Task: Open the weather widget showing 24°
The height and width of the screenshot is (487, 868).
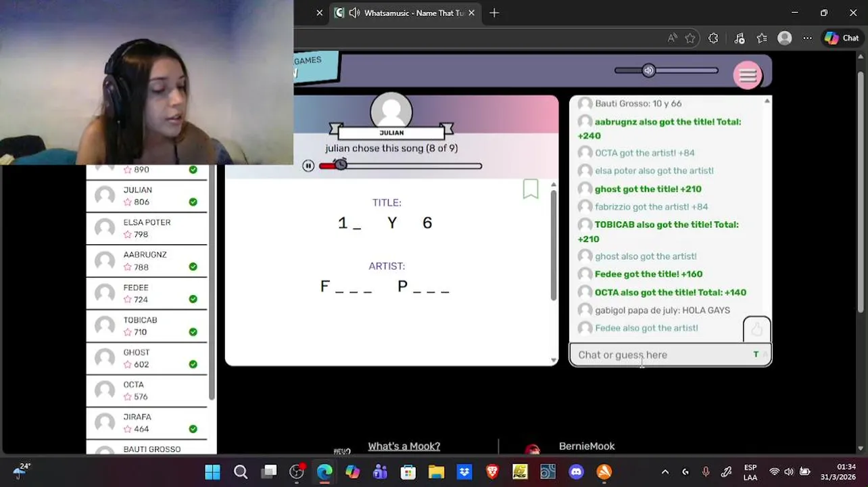Action: [20, 471]
